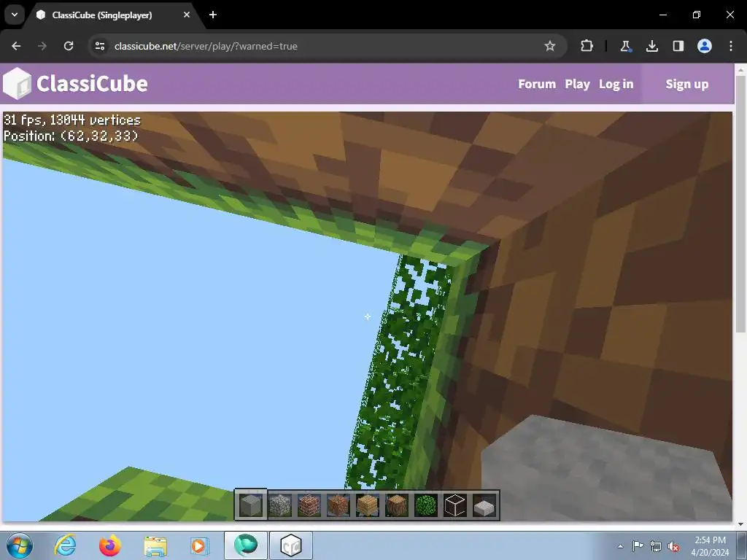Image resolution: width=747 pixels, height=560 pixels.
Task: Expand the tab search dropdown
Action: point(15,15)
